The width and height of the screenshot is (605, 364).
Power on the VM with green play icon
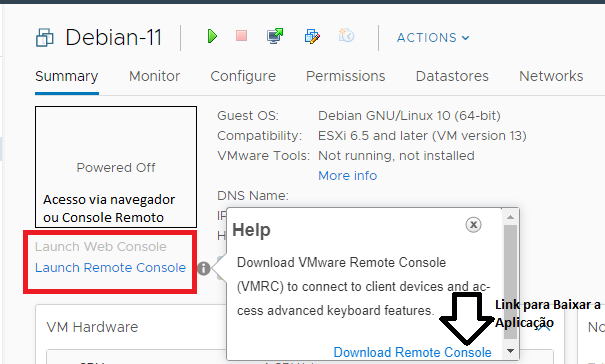212,36
